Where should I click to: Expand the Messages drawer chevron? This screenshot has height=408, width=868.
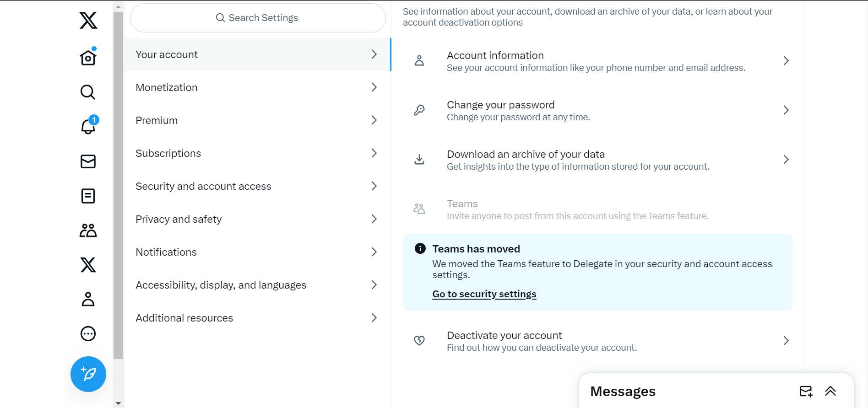tap(830, 391)
